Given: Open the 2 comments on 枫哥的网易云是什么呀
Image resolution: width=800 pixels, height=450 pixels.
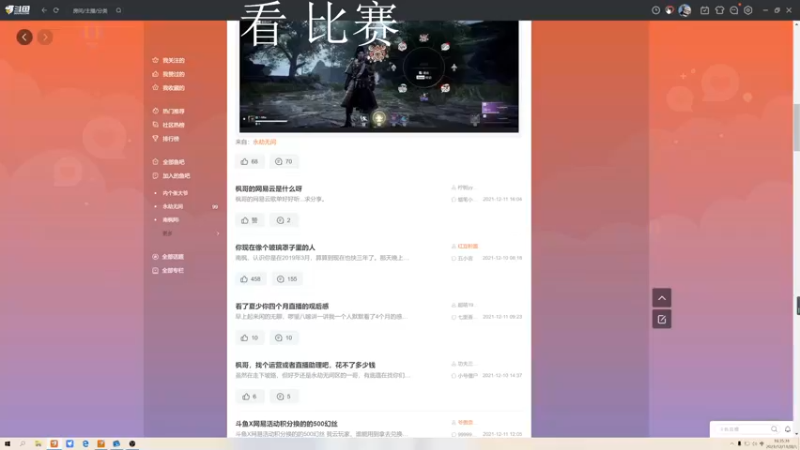Looking at the screenshot, I should 284,220.
